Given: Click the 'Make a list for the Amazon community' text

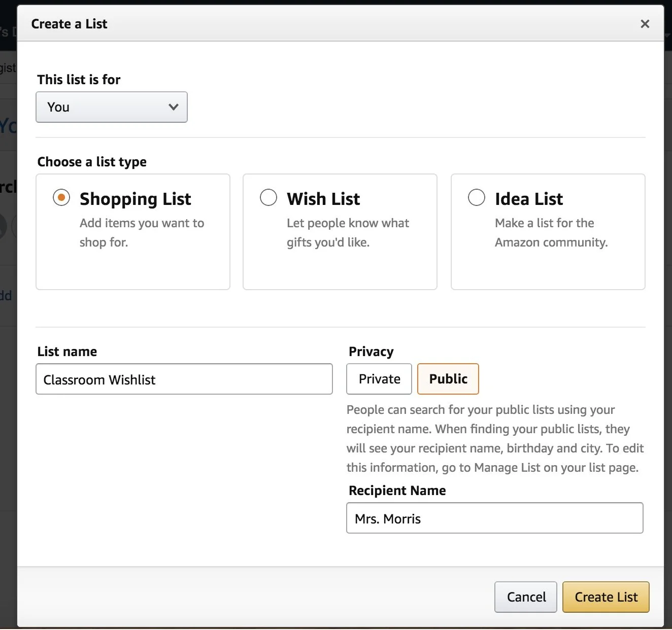Looking at the screenshot, I should click(x=551, y=232).
